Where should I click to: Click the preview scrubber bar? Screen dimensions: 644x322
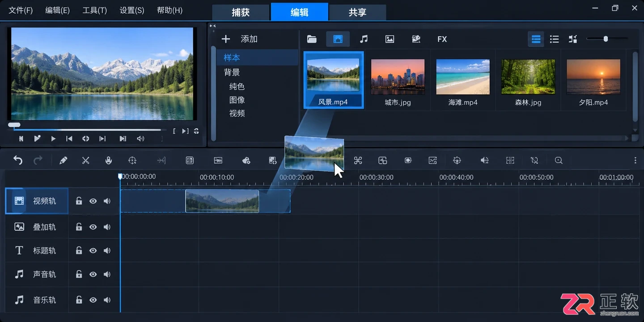(x=87, y=130)
